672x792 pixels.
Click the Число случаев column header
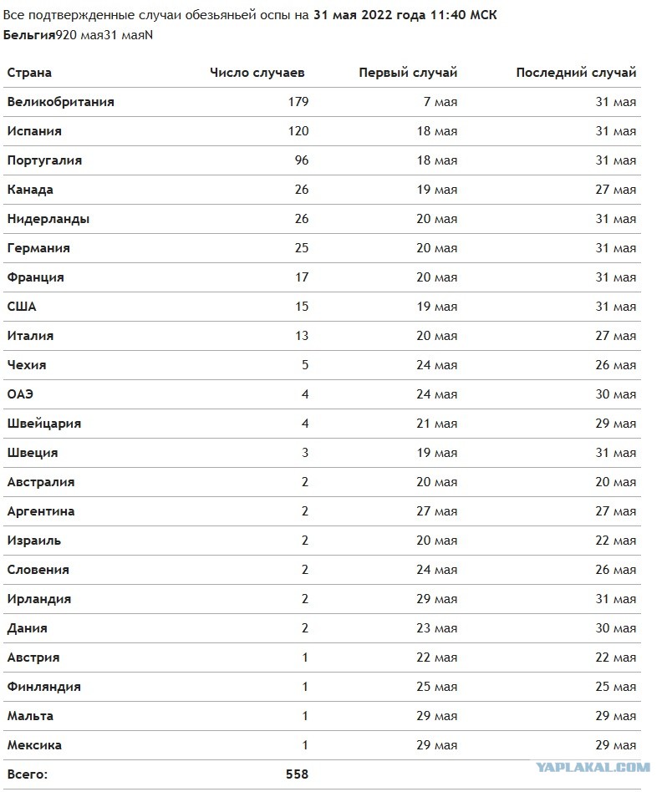(257, 73)
